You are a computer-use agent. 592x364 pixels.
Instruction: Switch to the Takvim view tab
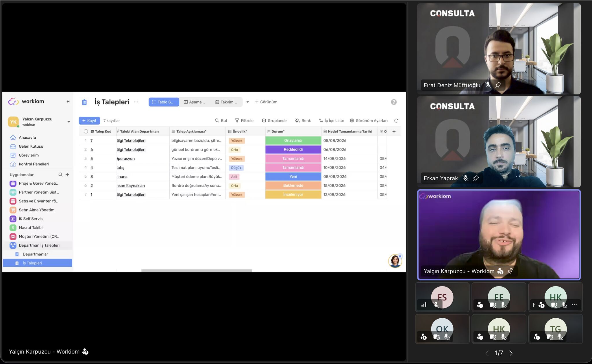[x=226, y=102]
